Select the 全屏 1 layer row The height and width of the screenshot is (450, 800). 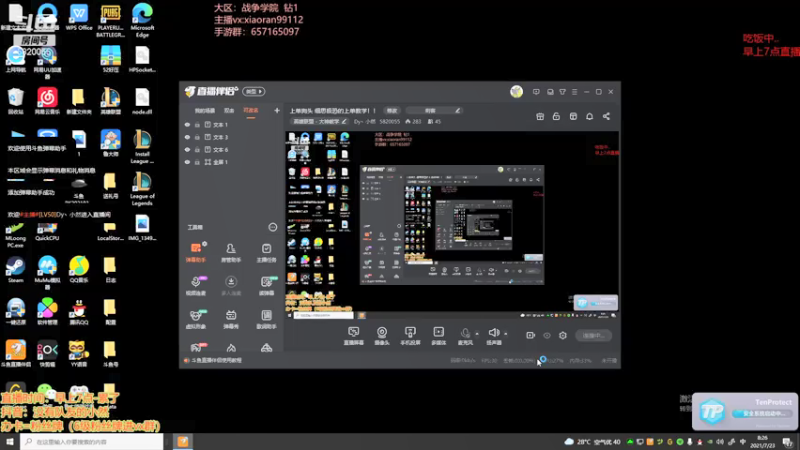click(x=232, y=162)
